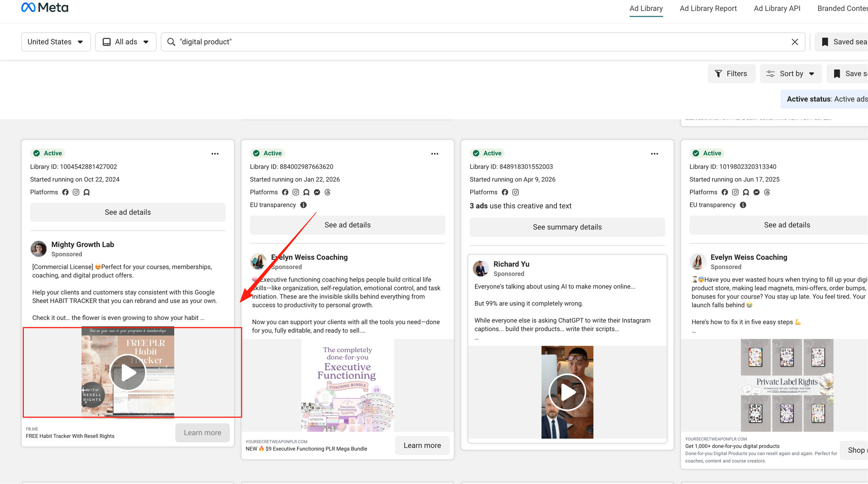
Task: Click Instagram platform icon on Richard Yu ad
Action: coord(515,192)
